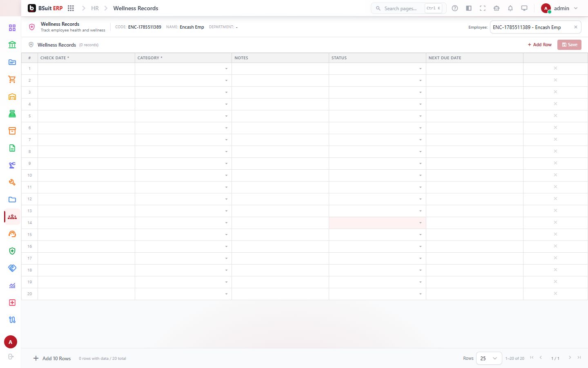588x368 pixels.
Task: Open the blue handshake sidebar icon
Action: pyautogui.click(x=12, y=268)
